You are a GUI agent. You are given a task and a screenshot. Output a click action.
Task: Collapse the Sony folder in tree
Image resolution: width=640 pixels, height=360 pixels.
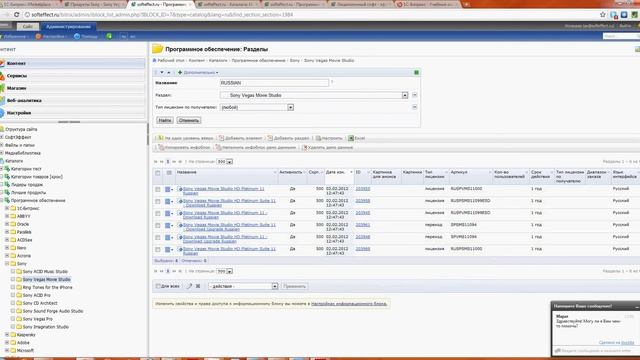pyautogui.click(x=7, y=264)
